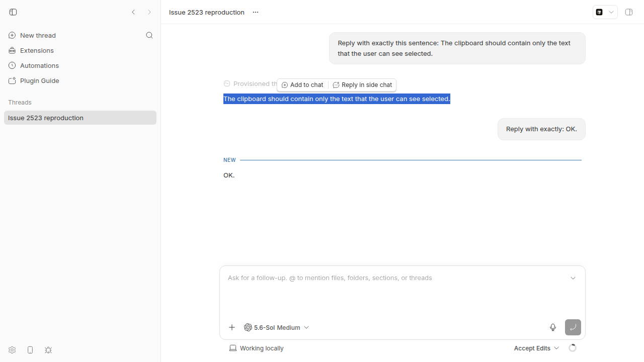Toggle the right side panel icon
644x362 pixels.
point(629,12)
